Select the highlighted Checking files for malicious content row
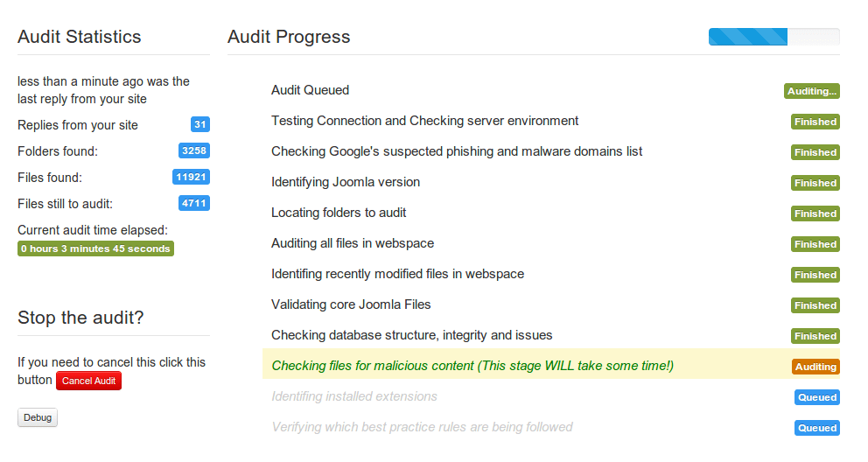The height and width of the screenshot is (462, 868). pos(472,366)
